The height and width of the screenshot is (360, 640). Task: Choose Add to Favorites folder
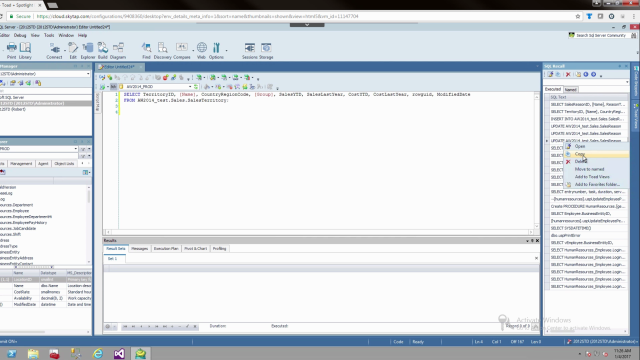[x=596, y=184]
